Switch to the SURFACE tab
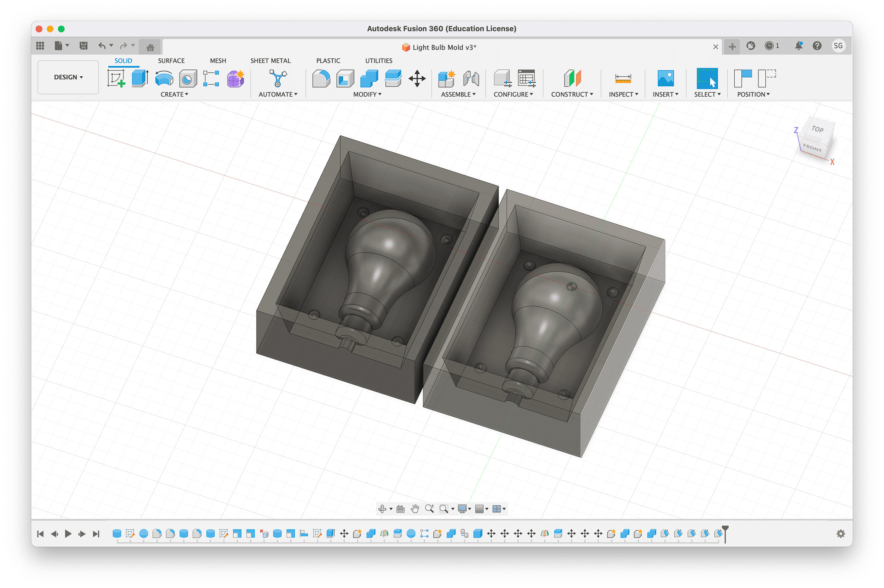 (x=171, y=61)
